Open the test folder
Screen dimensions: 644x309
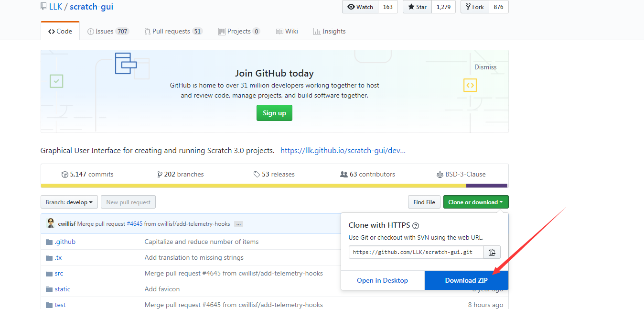pyautogui.click(x=60, y=305)
